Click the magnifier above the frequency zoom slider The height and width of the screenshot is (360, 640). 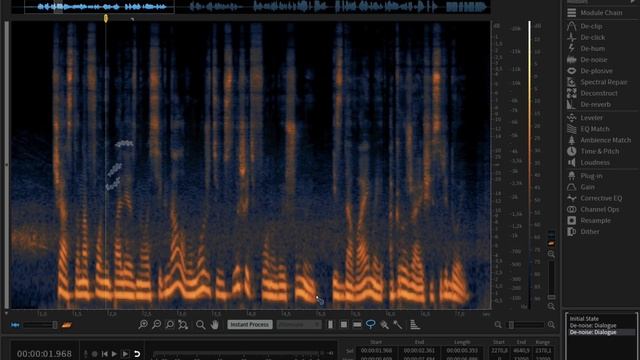(551, 254)
